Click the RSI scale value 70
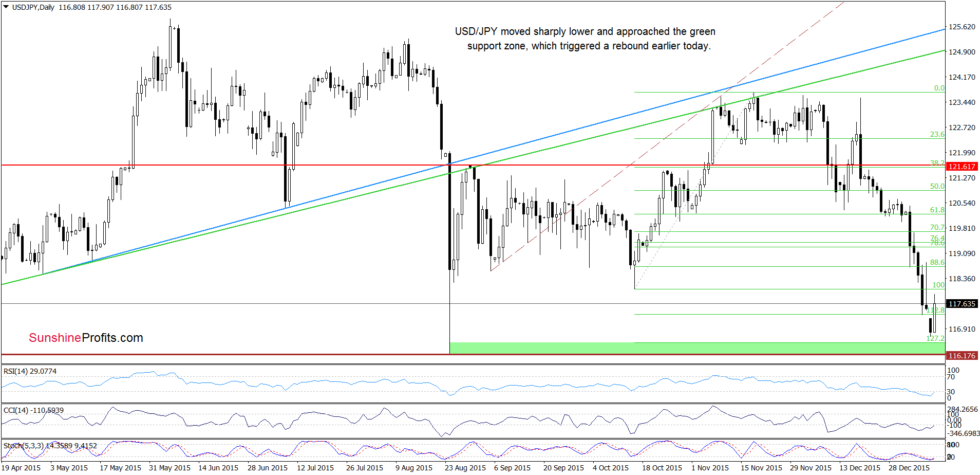This screenshot has height=475, width=980. click(951, 377)
